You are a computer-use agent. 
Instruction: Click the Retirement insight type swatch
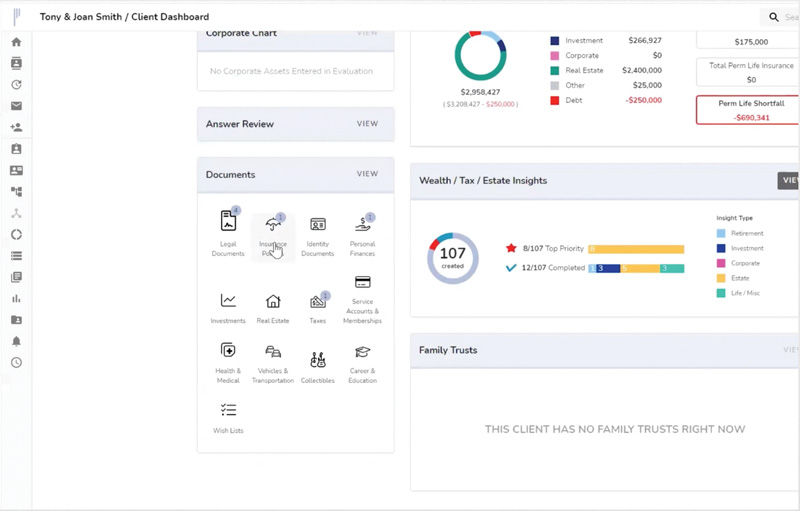(x=721, y=233)
